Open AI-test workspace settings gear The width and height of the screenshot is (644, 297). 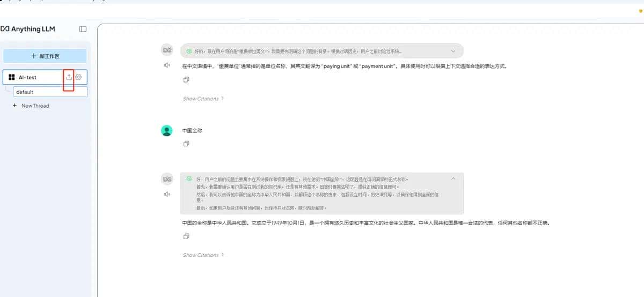click(x=78, y=77)
